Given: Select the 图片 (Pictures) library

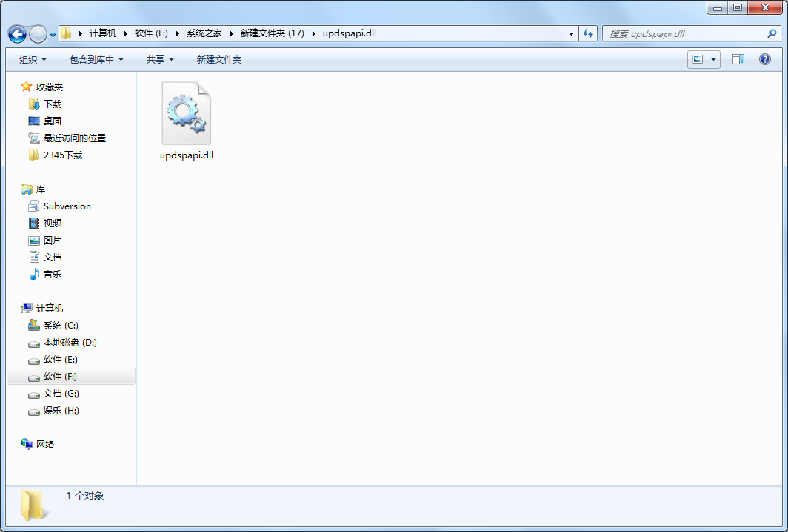Looking at the screenshot, I should click(52, 240).
